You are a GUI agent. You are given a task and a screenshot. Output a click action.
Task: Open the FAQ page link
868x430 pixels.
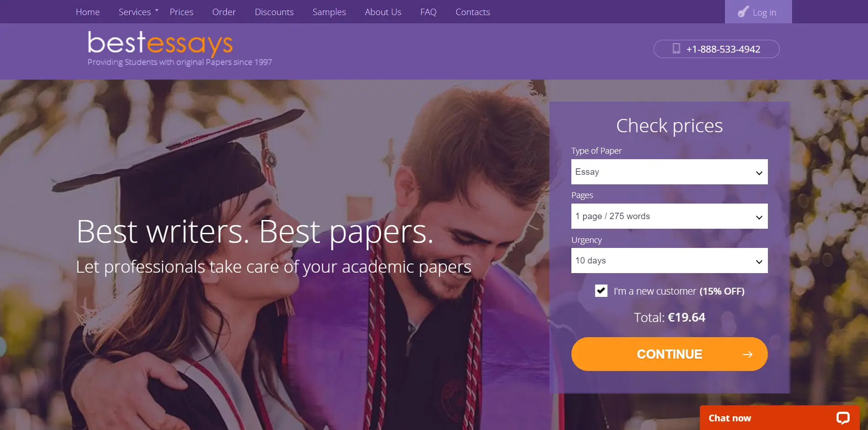(x=428, y=12)
